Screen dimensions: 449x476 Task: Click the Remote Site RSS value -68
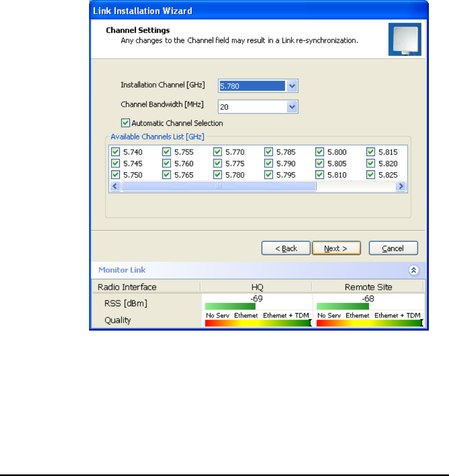click(x=368, y=299)
